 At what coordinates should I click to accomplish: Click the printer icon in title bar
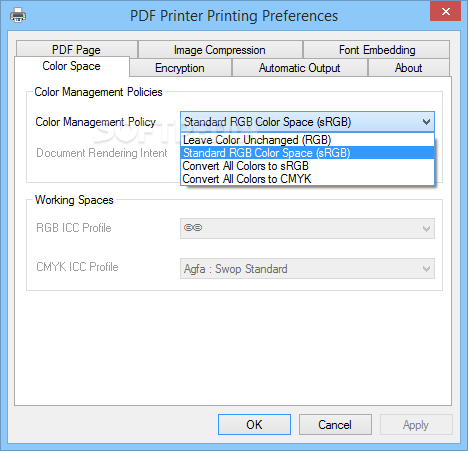(x=18, y=15)
